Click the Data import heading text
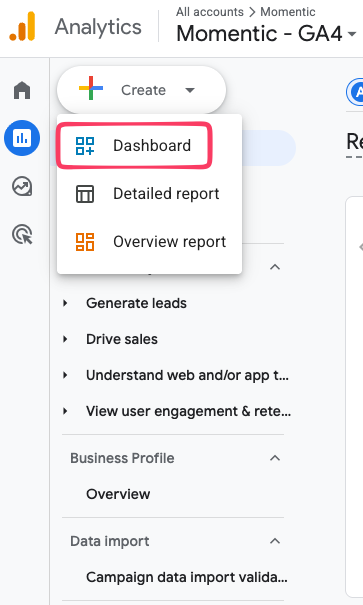Screen dimensions: 363x605 [x=110, y=541]
